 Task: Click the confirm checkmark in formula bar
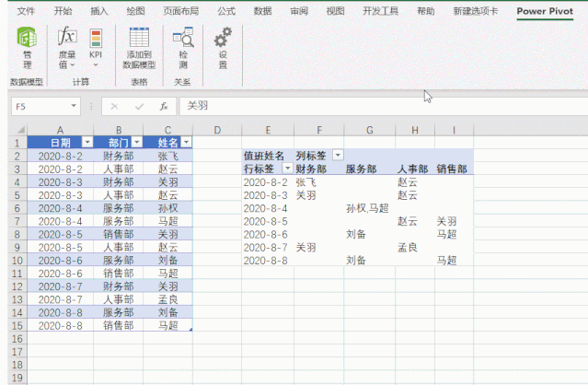(138, 106)
